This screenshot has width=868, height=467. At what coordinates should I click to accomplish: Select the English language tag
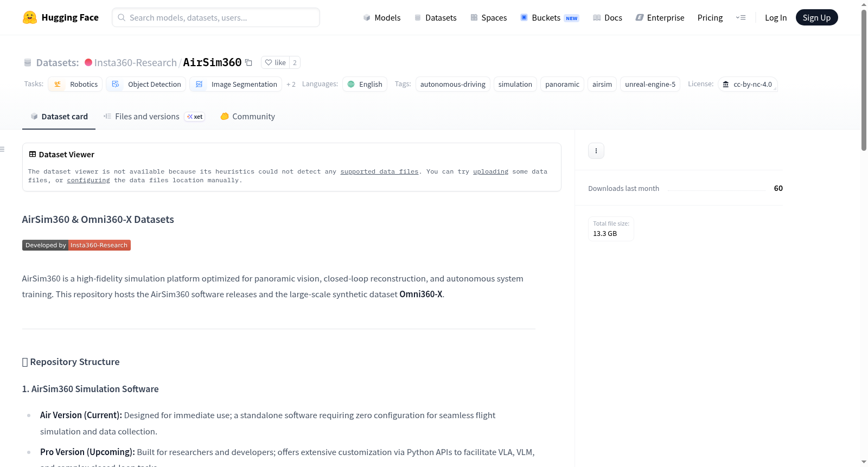click(x=365, y=84)
